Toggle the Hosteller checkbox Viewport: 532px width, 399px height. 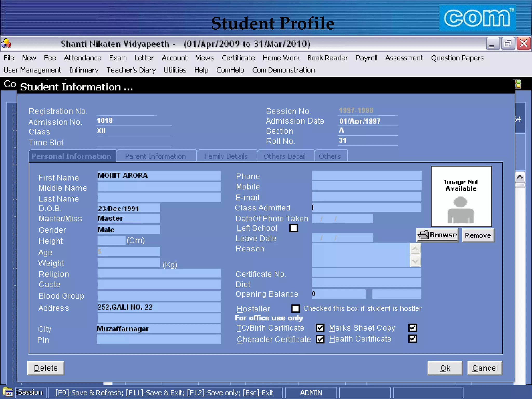pos(295,308)
